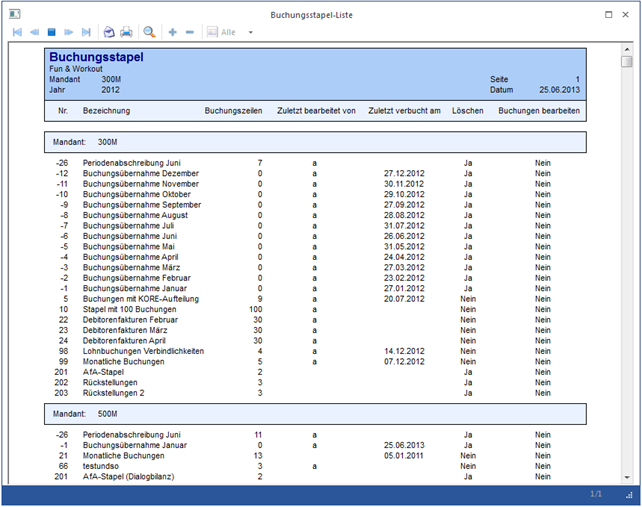642x507 pixels.
Task: Open the search magnifier tool
Action: (150, 32)
